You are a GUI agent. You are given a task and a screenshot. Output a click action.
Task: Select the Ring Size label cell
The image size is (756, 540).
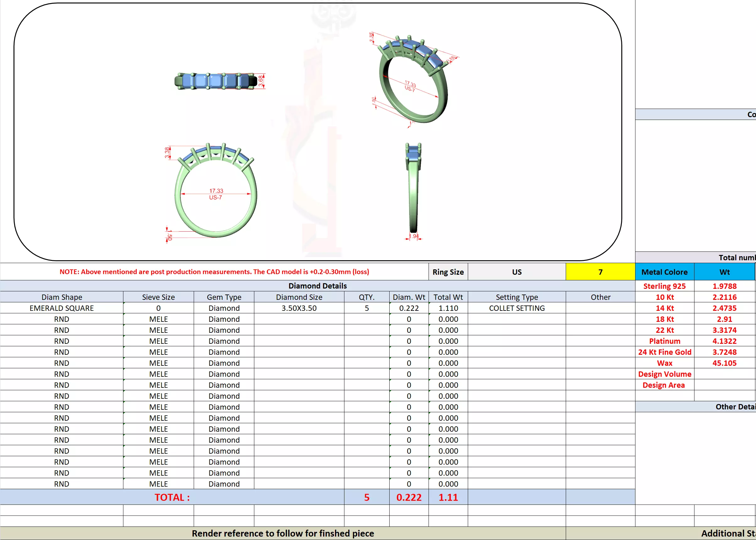(x=448, y=272)
